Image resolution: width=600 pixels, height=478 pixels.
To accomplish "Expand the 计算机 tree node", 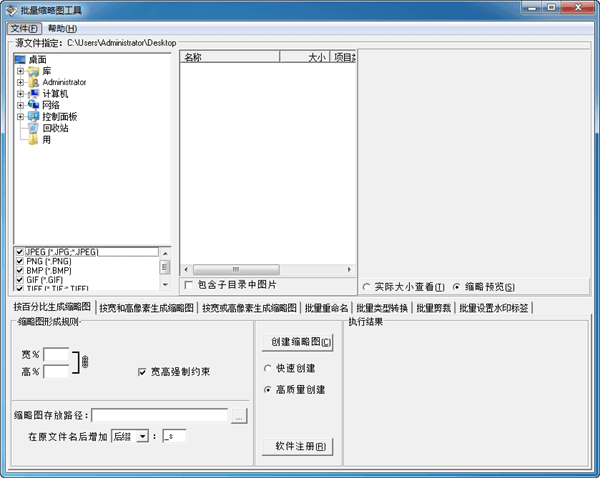I will click(20, 94).
